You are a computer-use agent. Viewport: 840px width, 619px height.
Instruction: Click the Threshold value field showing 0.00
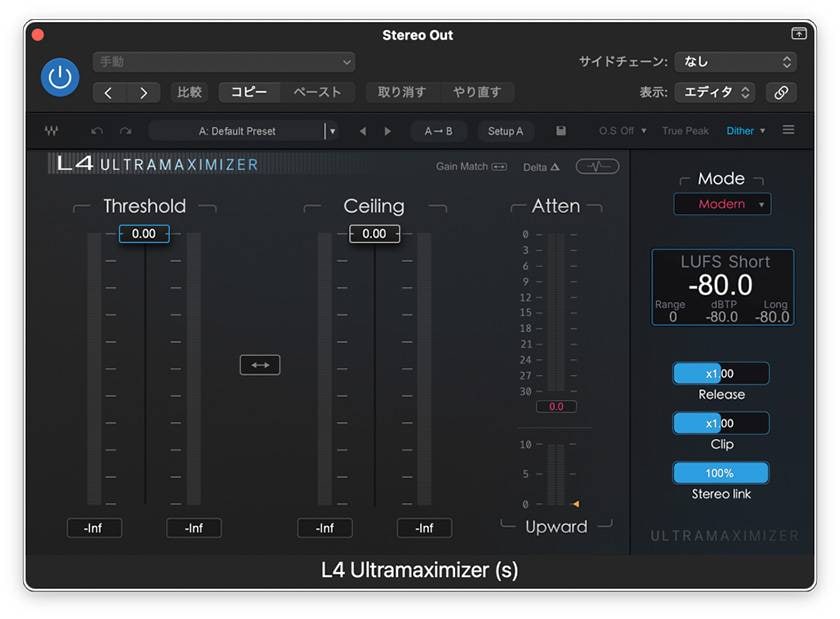click(x=144, y=233)
